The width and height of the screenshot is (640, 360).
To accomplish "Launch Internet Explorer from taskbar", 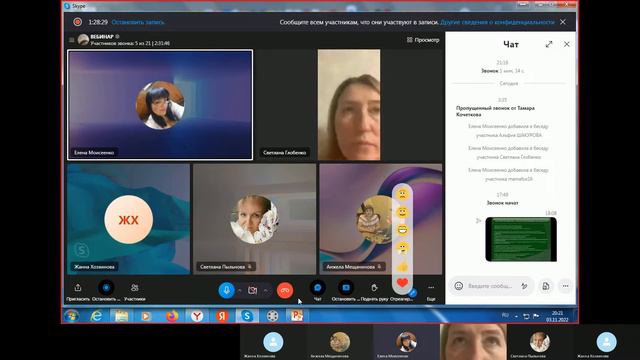I will pos(96,316).
